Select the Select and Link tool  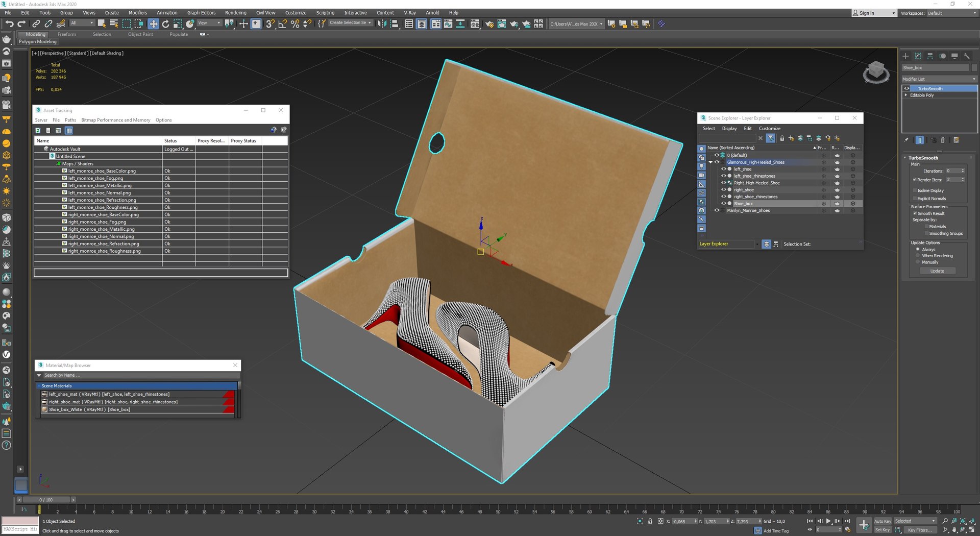[36, 23]
